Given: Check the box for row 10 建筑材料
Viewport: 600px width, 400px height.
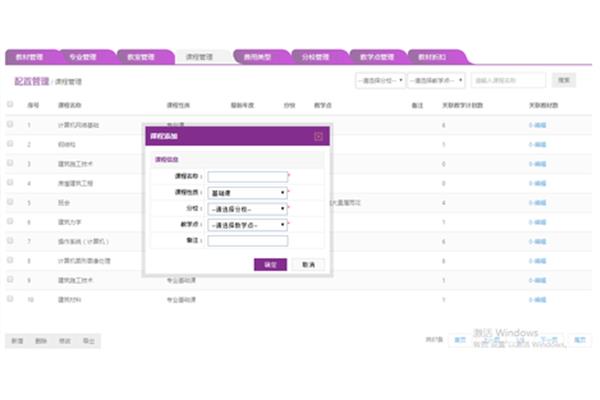Looking at the screenshot, I should tap(10, 299).
